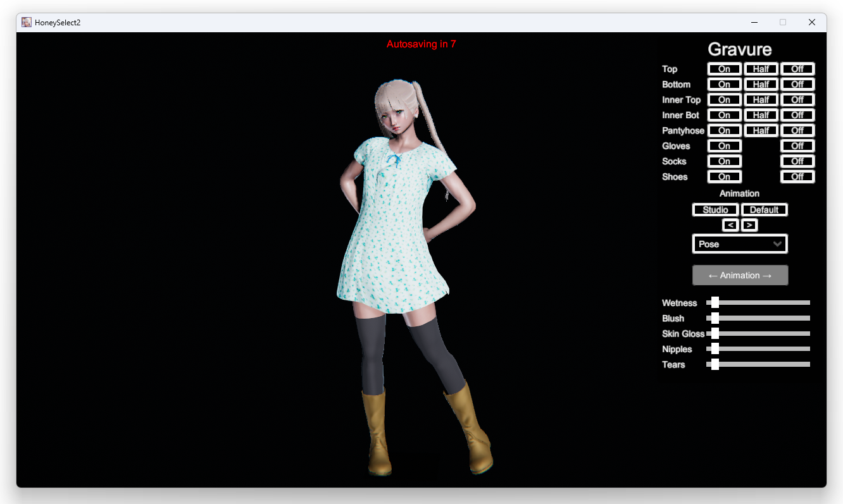The width and height of the screenshot is (843, 504).
Task: Click the next animation arrow button
Action: (749, 225)
